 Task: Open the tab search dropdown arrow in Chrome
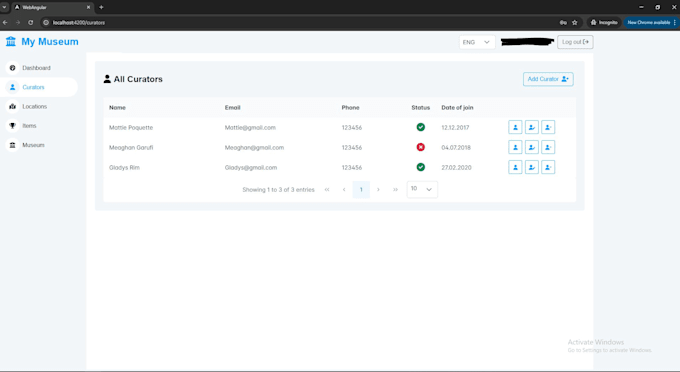click(4, 7)
